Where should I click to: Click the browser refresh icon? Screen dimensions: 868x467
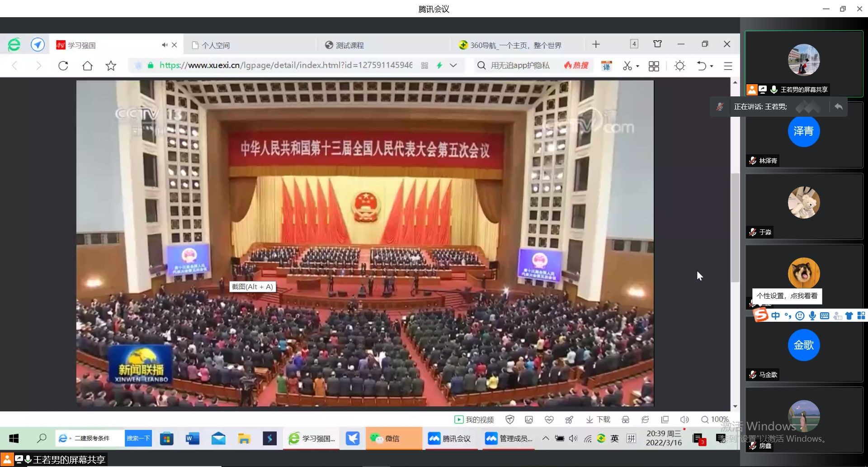[x=63, y=66]
